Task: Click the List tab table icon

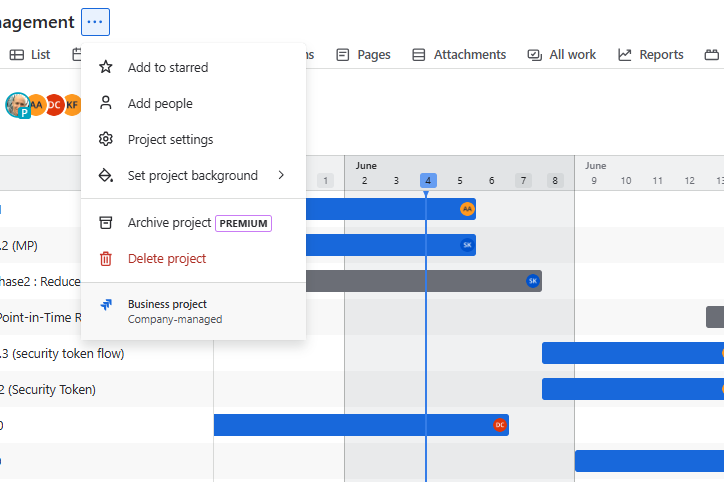Action: point(17,55)
